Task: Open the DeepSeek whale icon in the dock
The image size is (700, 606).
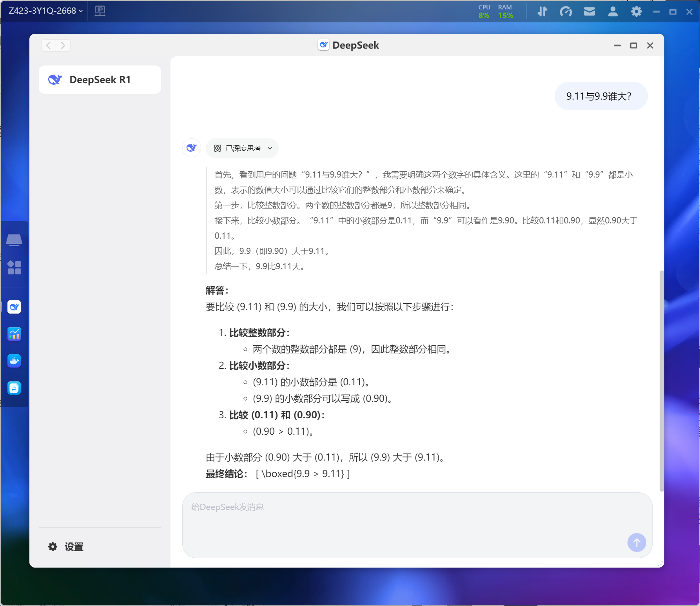Action: [x=15, y=307]
